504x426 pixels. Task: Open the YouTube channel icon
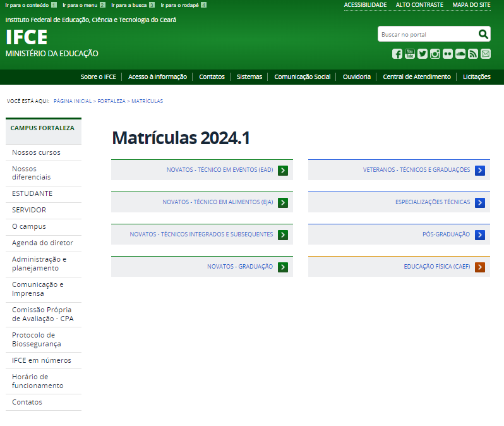click(409, 54)
